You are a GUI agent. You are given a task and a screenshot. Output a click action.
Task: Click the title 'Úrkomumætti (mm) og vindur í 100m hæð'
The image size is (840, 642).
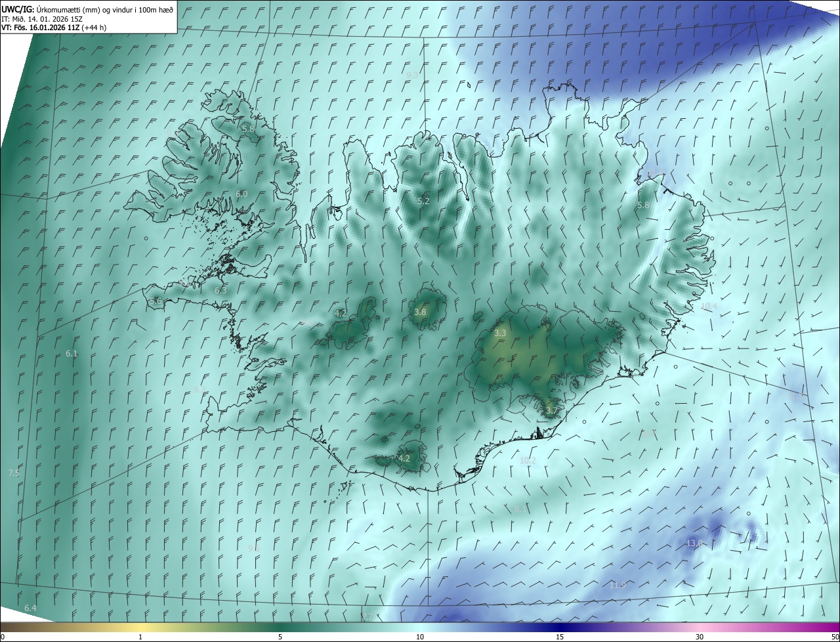point(104,9)
